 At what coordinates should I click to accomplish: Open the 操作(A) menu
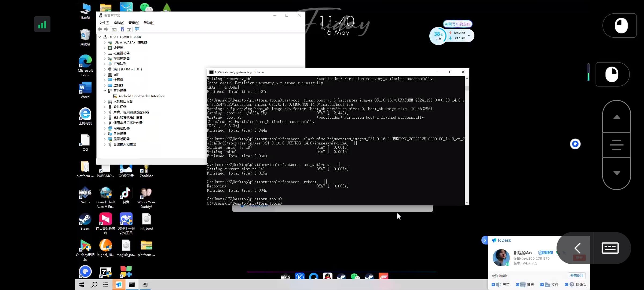pyautogui.click(x=119, y=23)
